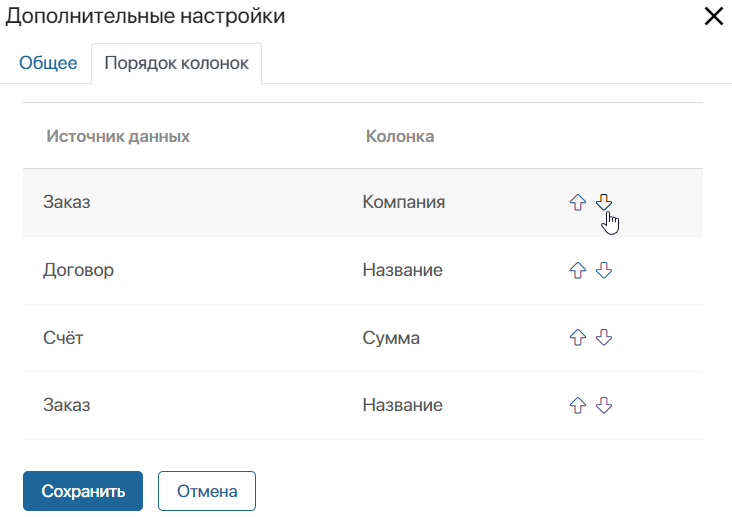
Task: Click Заказ in the Компания row
Action: [67, 202]
